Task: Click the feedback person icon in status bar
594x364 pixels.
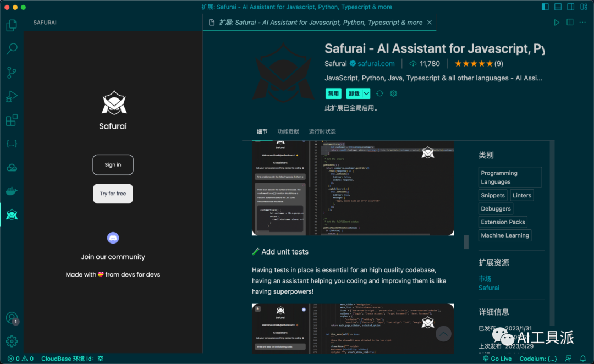Action: (x=568, y=359)
